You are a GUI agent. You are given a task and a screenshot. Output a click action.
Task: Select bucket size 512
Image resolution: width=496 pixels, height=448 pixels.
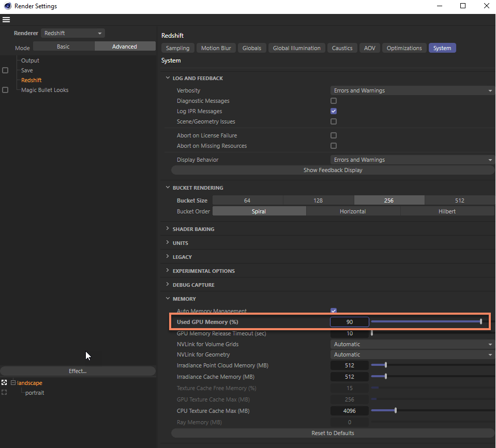(x=459, y=200)
